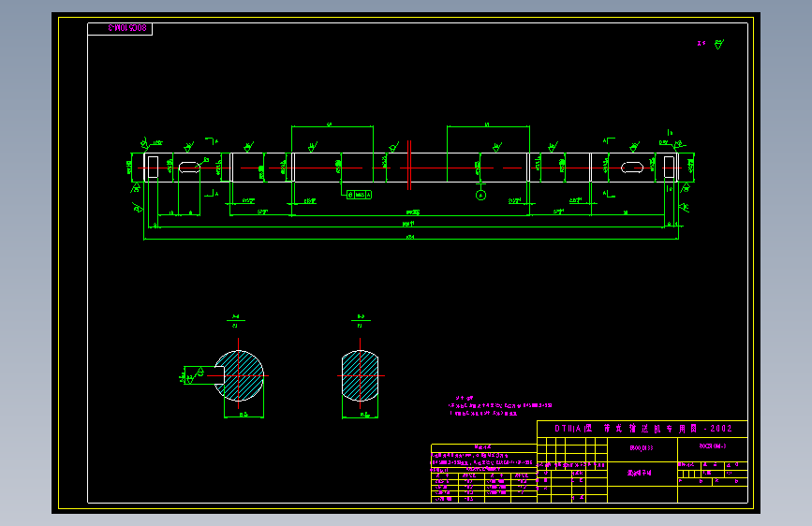Select the left keyway slot on the shaft

pyautogui.click(x=189, y=168)
